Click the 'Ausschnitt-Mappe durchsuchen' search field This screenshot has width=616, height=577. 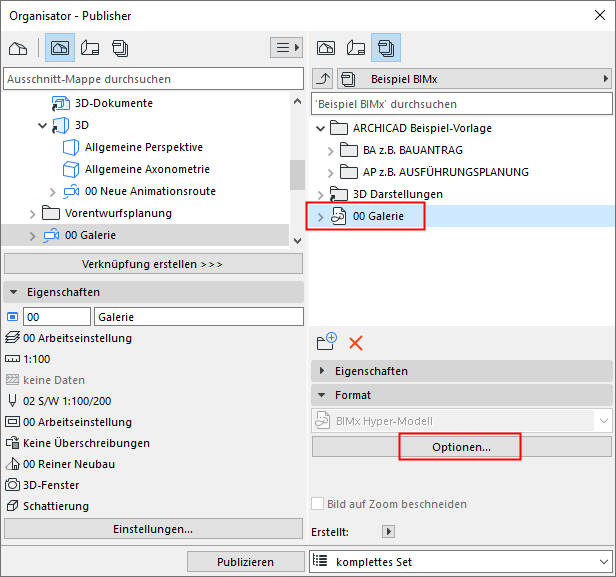coord(153,79)
